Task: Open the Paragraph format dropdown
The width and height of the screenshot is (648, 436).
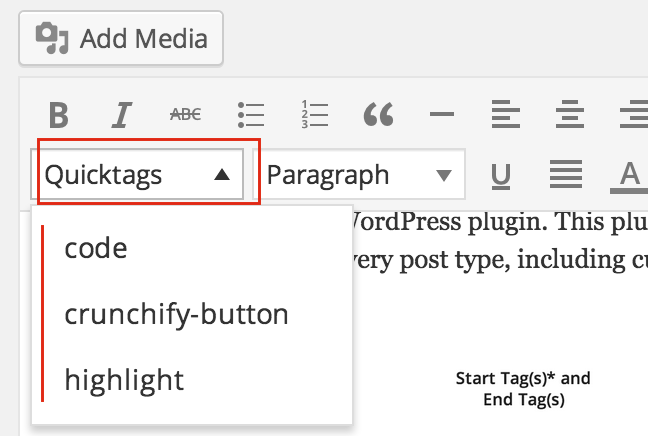Action: point(362,176)
